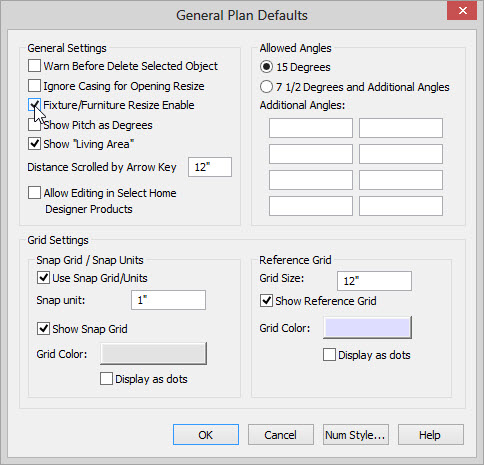This screenshot has height=465, width=484.
Task: Click the Distance Scrolled by Arrow Key field
Action: (x=210, y=167)
